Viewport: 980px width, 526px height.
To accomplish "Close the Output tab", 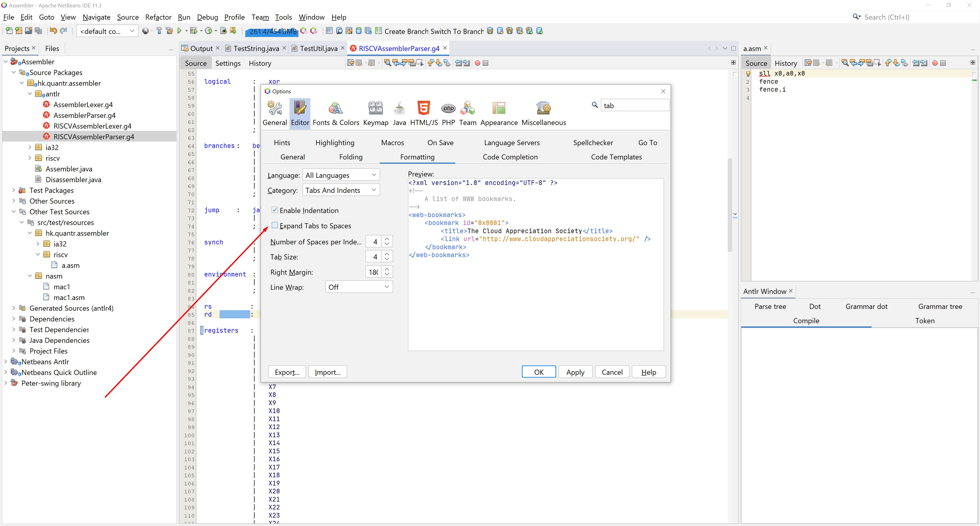I will 217,48.
